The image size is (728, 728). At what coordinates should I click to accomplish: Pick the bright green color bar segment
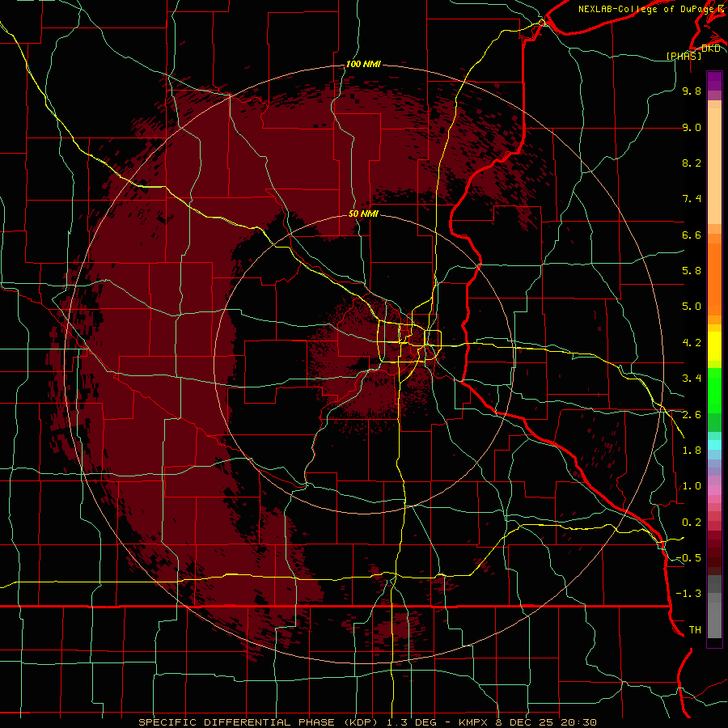[714, 390]
